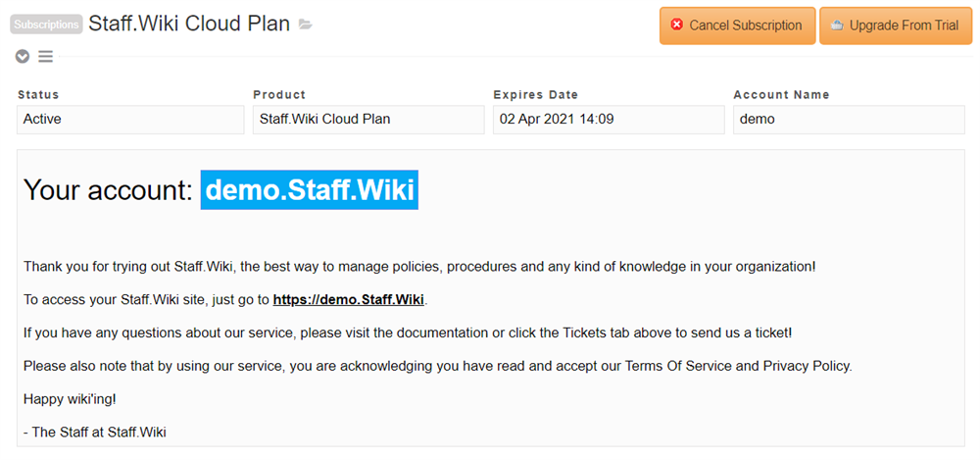Screen dimensions: 980x460
Task: Click the blue highlighted demo.Staff.Wiki badge
Action: 310,189
